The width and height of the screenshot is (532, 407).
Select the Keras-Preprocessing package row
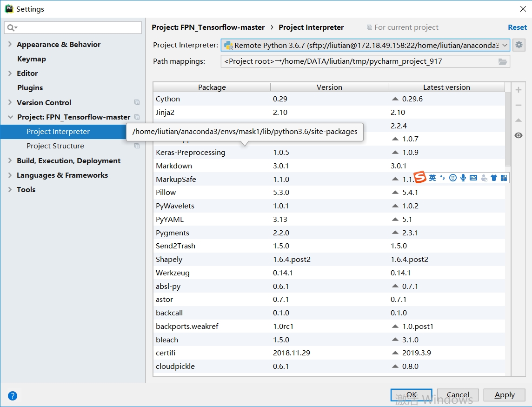(329, 153)
